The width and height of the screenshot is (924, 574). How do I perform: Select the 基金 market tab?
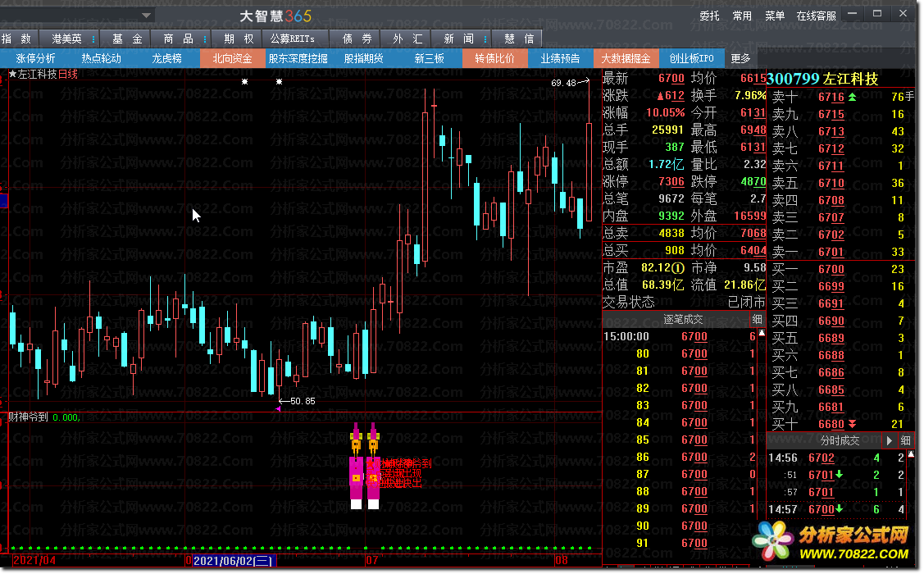pyautogui.click(x=127, y=39)
